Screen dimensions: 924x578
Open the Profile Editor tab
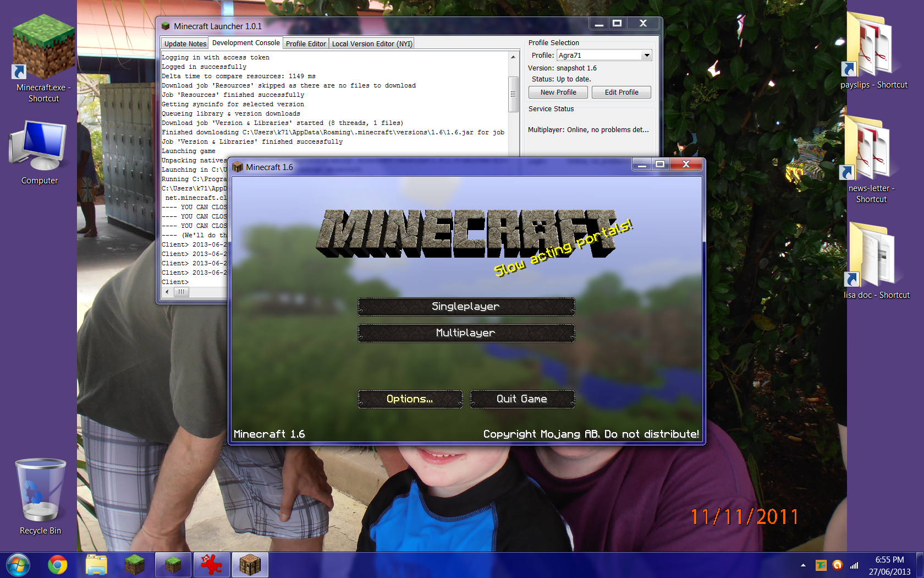pos(306,43)
